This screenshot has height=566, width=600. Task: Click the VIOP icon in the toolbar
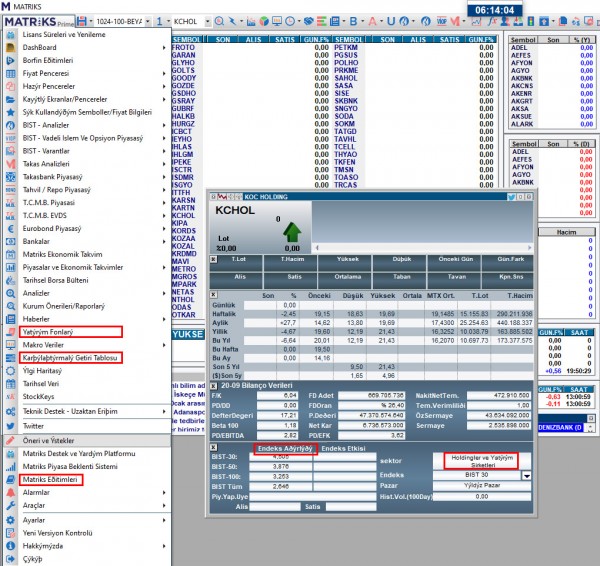click(442, 21)
